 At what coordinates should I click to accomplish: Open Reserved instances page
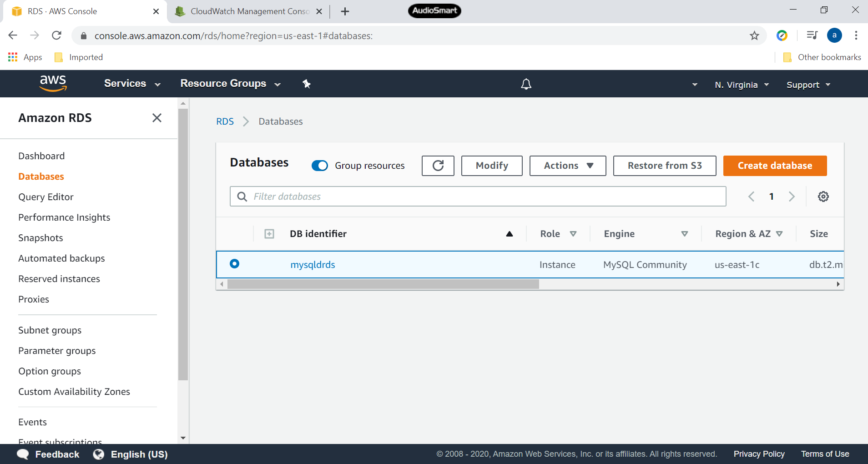[59, 279]
